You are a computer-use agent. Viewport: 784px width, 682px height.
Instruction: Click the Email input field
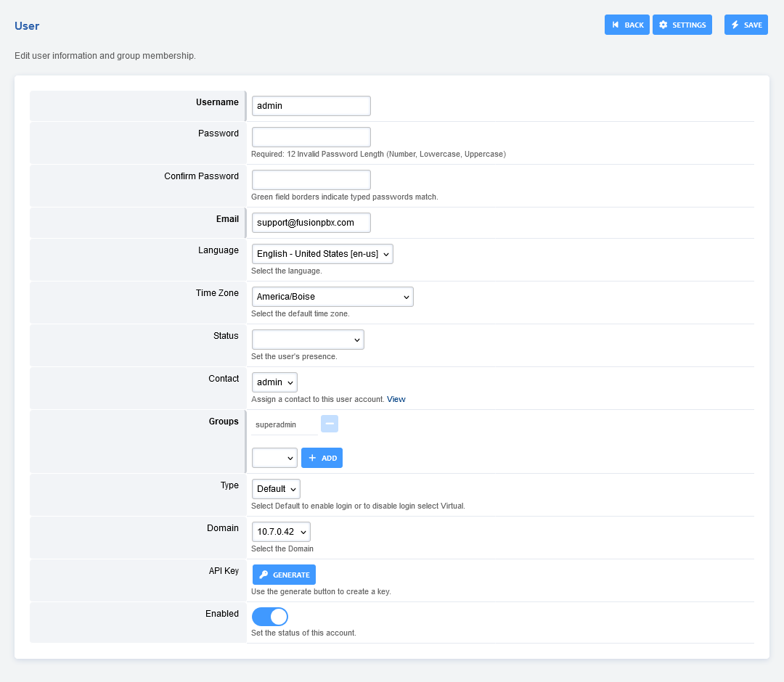coord(311,223)
